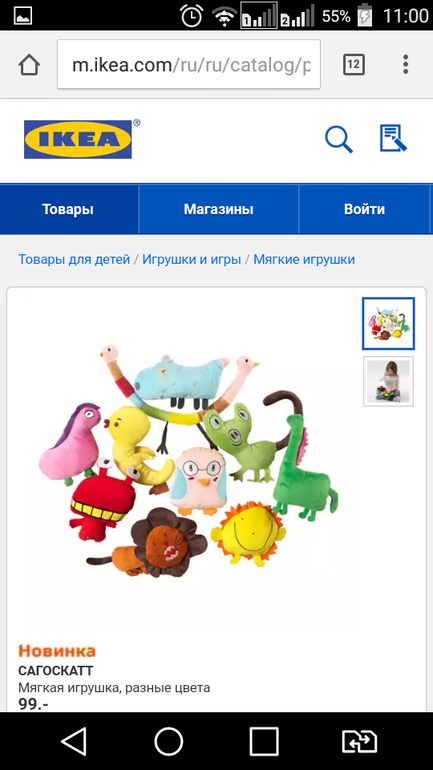Open the Магазины tab
433x770 pixels.
pos(218,209)
